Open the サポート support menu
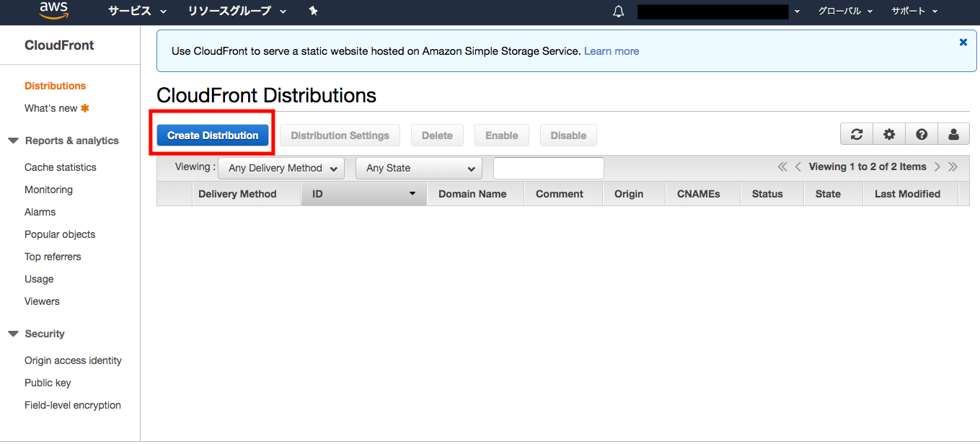This screenshot has width=980, height=444. [x=914, y=11]
